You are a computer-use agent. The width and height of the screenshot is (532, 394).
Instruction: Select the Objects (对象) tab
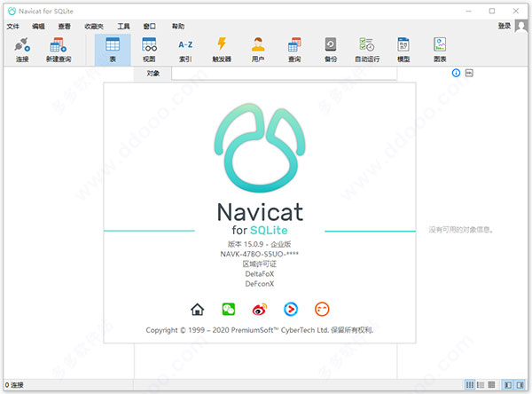click(153, 74)
